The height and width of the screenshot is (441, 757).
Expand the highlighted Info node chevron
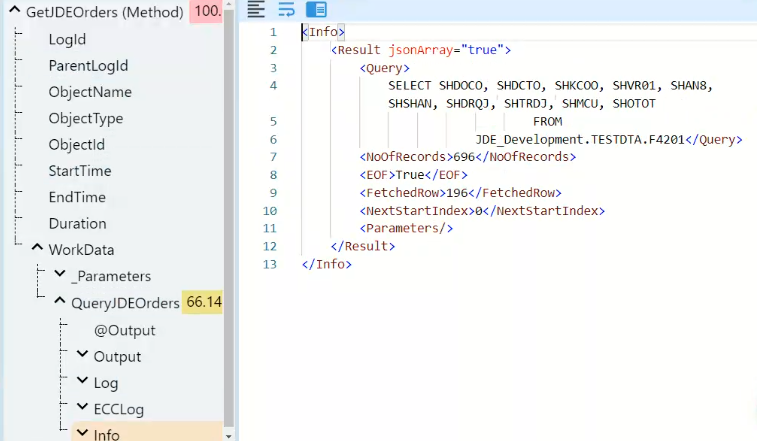tap(83, 433)
